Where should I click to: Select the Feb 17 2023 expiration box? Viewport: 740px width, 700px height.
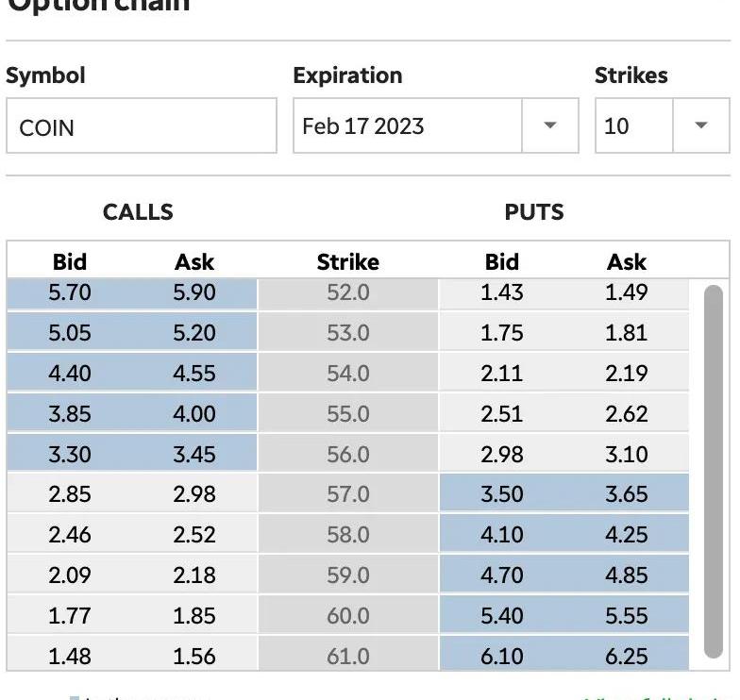(x=408, y=126)
